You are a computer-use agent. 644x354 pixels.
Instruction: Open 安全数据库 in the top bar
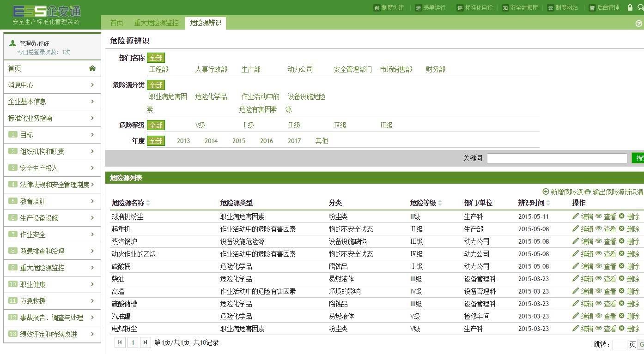coord(520,8)
